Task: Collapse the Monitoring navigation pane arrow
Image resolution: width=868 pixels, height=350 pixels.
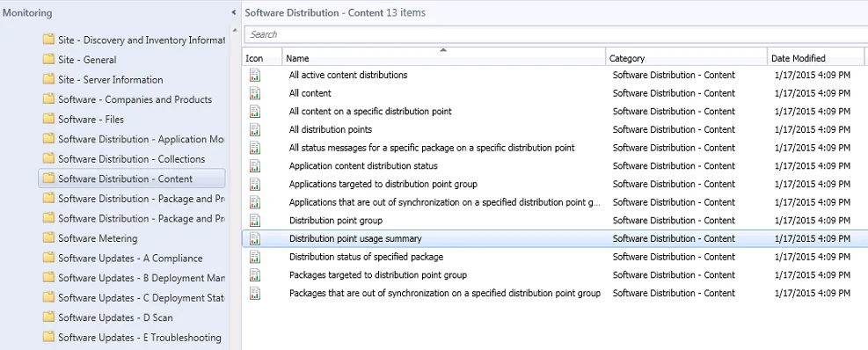Action: (x=234, y=12)
